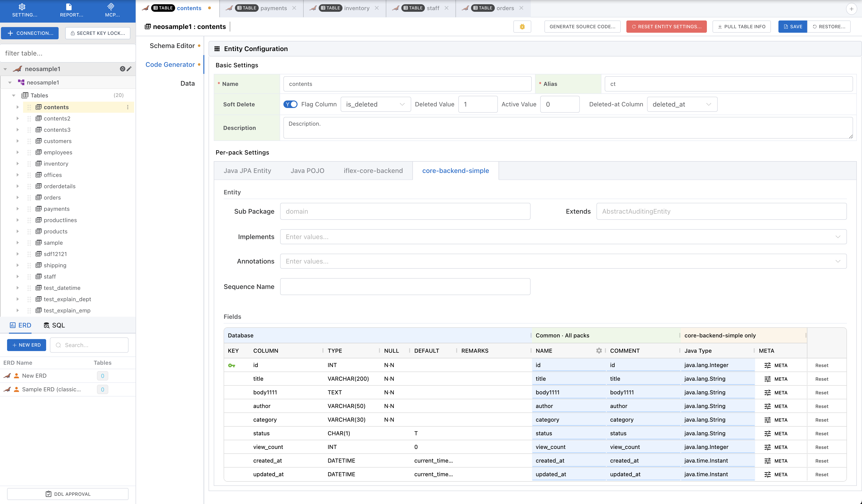Open Secret Key Lock

pos(97,33)
